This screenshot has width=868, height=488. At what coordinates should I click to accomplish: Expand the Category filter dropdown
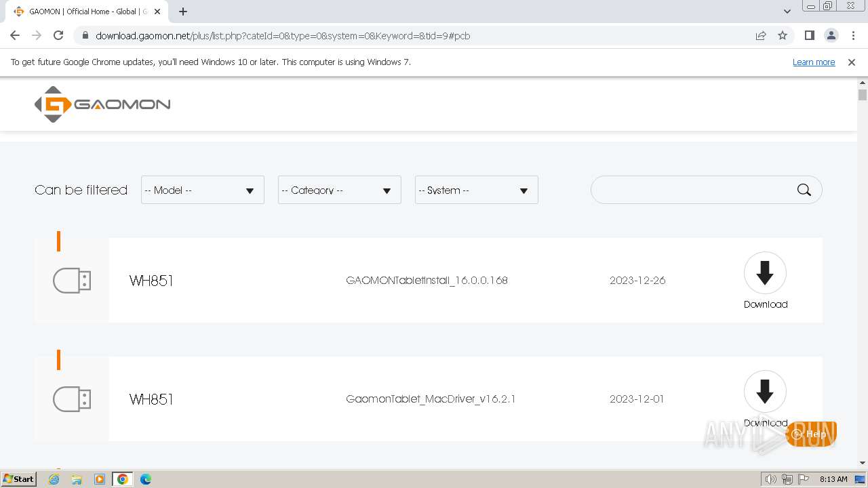click(340, 190)
